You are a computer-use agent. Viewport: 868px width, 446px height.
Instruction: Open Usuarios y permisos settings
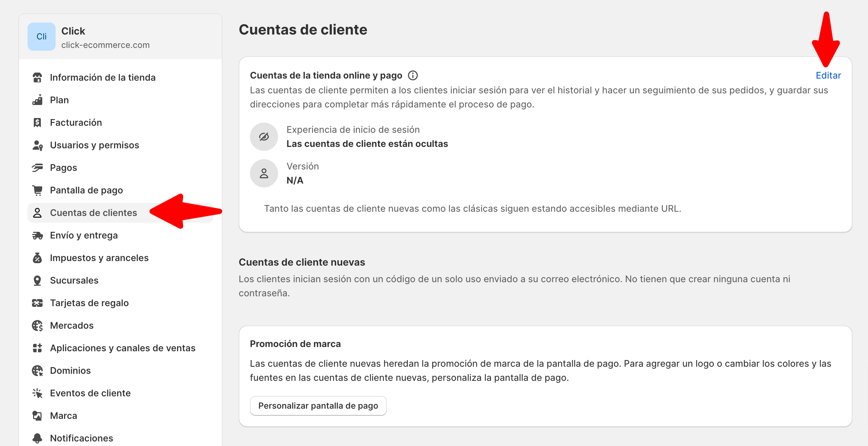pyautogui.click(x=94, y=145)
